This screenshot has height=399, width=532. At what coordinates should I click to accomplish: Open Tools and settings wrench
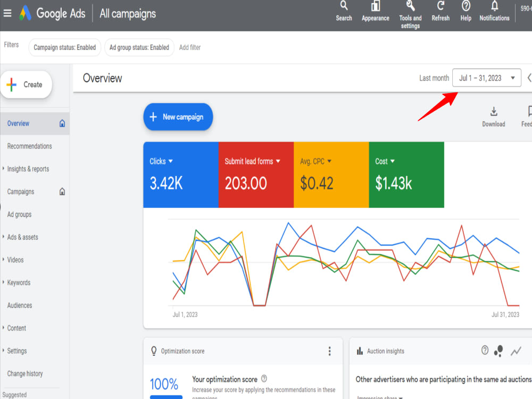tap(410, 15)
